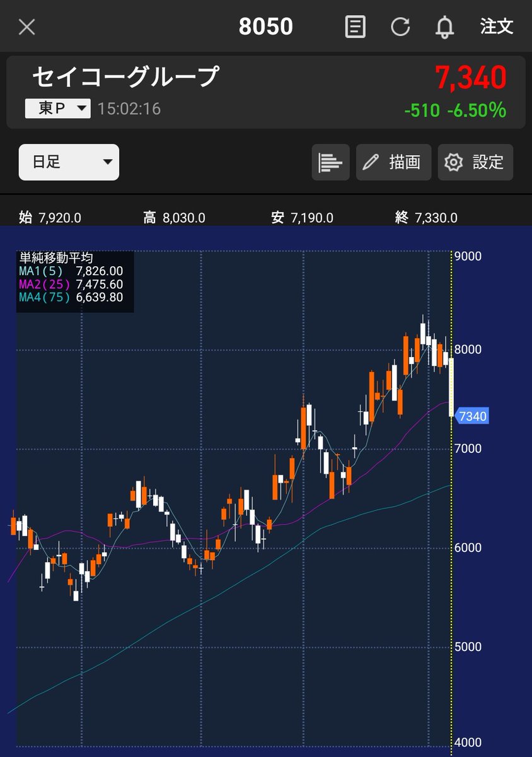532x757 pixels.
Task: Tap the MA1(5) 7,826.00 legend entry
Action: click(71, 271)
